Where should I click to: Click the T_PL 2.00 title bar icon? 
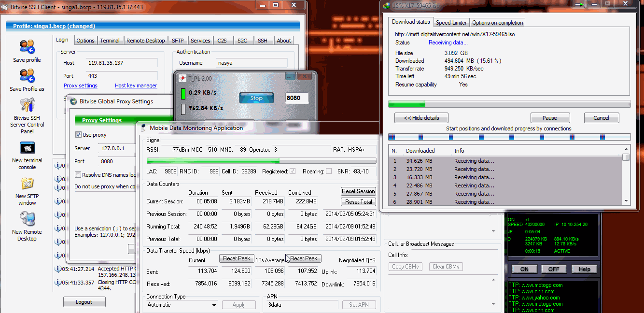pos(182,78)
